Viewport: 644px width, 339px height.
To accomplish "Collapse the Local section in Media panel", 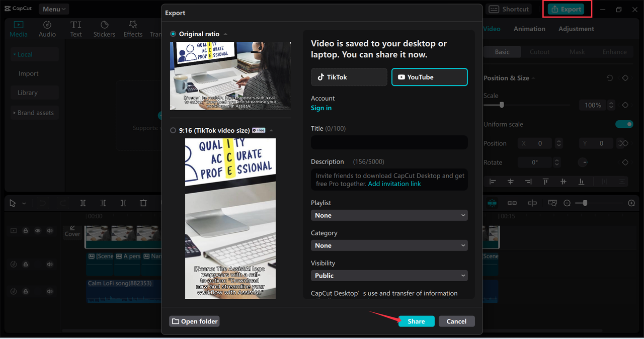I will [14, 54].
